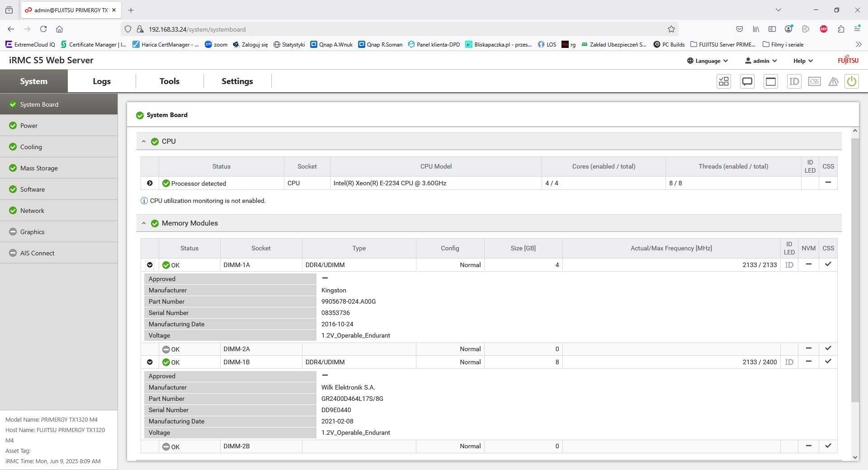
Task: Open the Firefox account icon
Action: click(789, 29)
